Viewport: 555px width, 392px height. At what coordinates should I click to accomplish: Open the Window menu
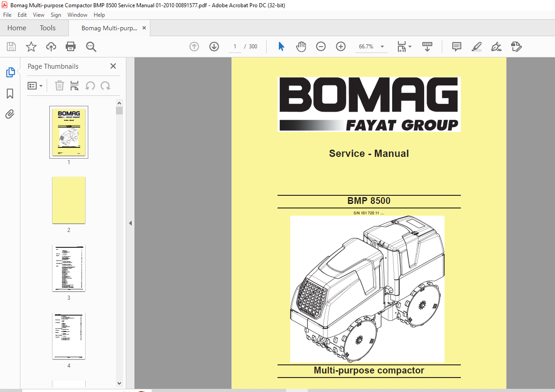(x=77, y=15)
